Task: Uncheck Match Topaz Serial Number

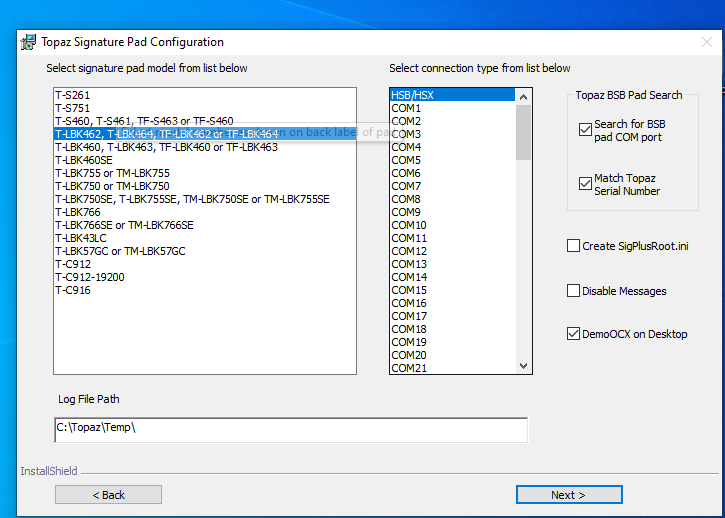Action: pyautogui.click(x=585, y=184)
